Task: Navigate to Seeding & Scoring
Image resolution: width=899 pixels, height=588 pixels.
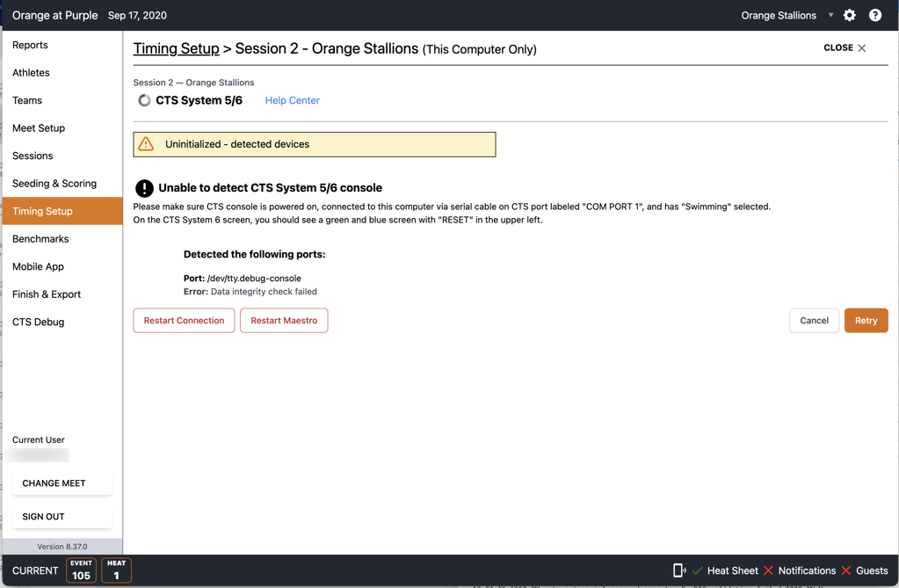Action: (54, 184)
